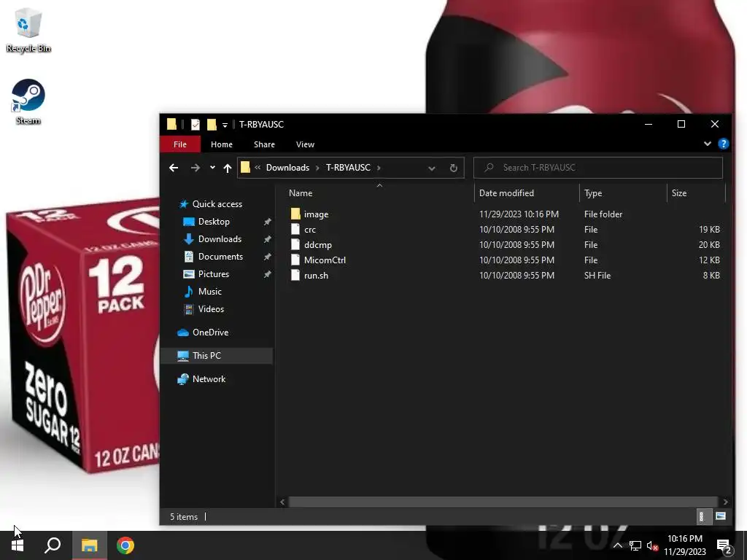Open Videos in the navigation pane
This screenshot has width=747, height=560.
211,309
